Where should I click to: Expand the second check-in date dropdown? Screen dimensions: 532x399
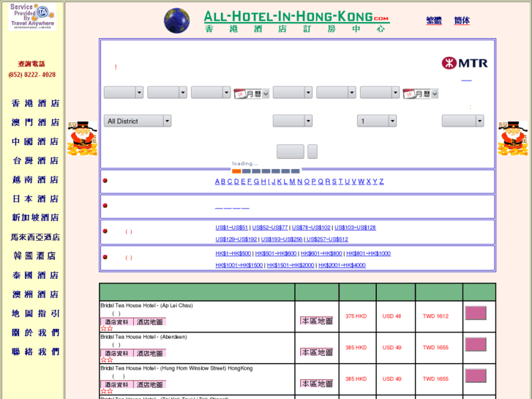[x=167, y=92]
